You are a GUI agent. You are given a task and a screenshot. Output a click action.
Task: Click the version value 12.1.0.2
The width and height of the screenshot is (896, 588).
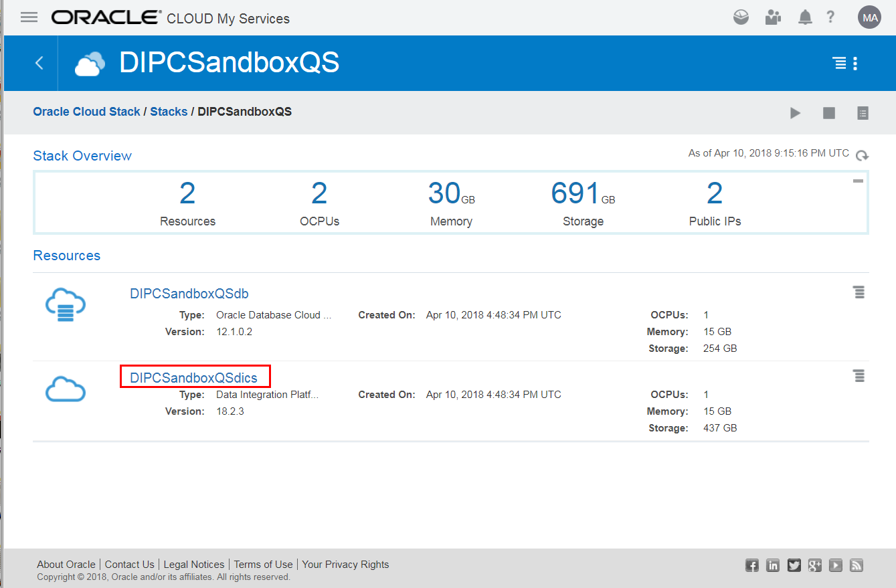(234, 332)
